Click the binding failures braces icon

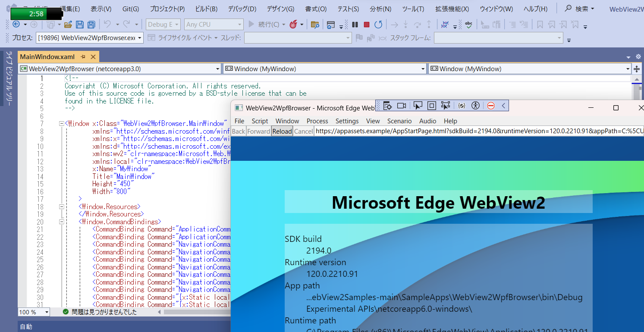[462, 106]
